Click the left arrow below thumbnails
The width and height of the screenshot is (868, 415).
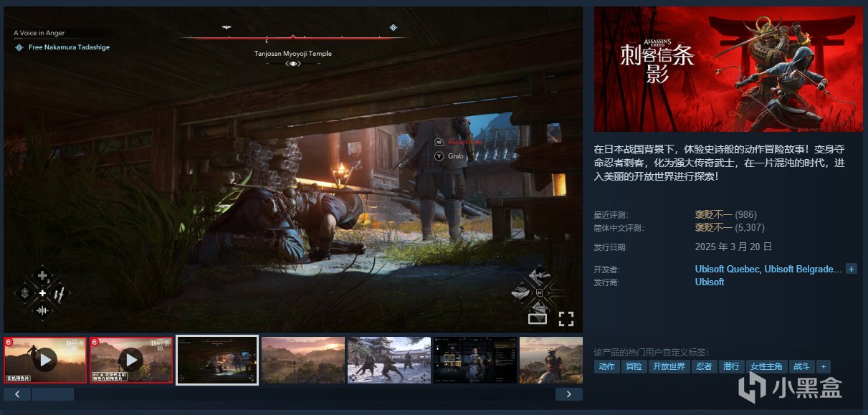17,394
